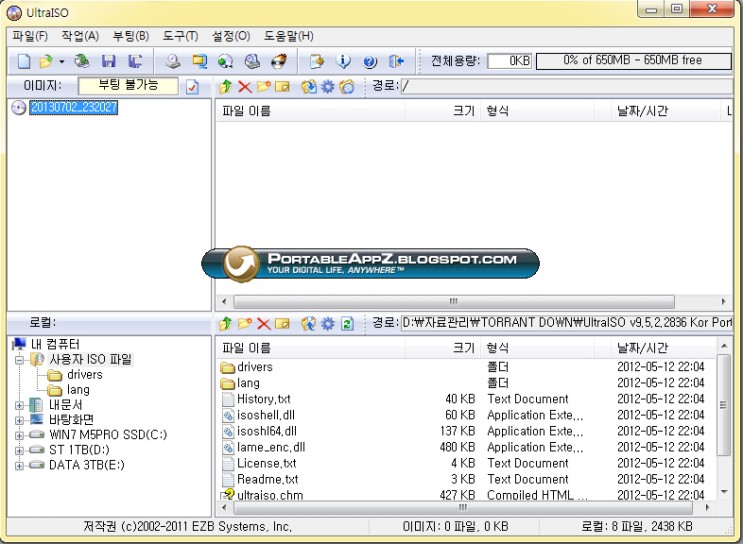Click the Make CD/DVD image drive icon

173,61
